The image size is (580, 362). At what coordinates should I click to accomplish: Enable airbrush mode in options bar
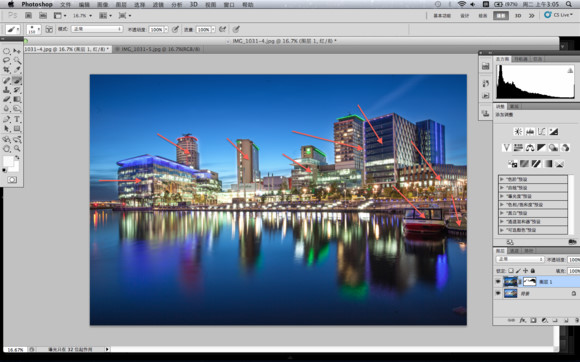[x=223, y=29]
